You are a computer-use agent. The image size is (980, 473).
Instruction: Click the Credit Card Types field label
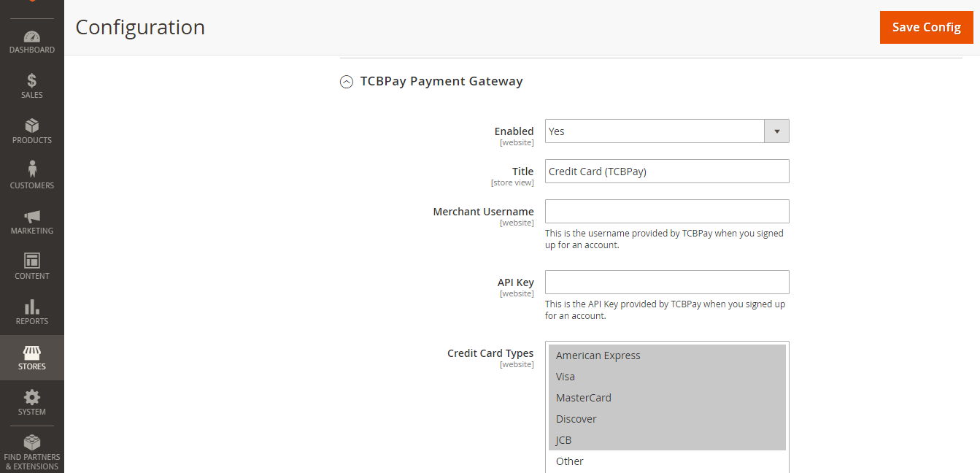pos(491,353)
